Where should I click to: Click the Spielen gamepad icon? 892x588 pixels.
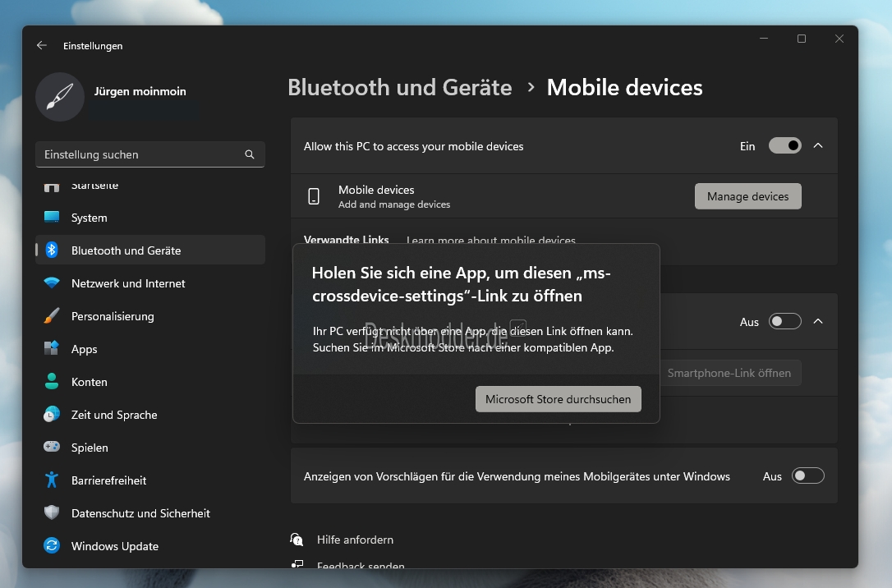[x=52, y=447]
